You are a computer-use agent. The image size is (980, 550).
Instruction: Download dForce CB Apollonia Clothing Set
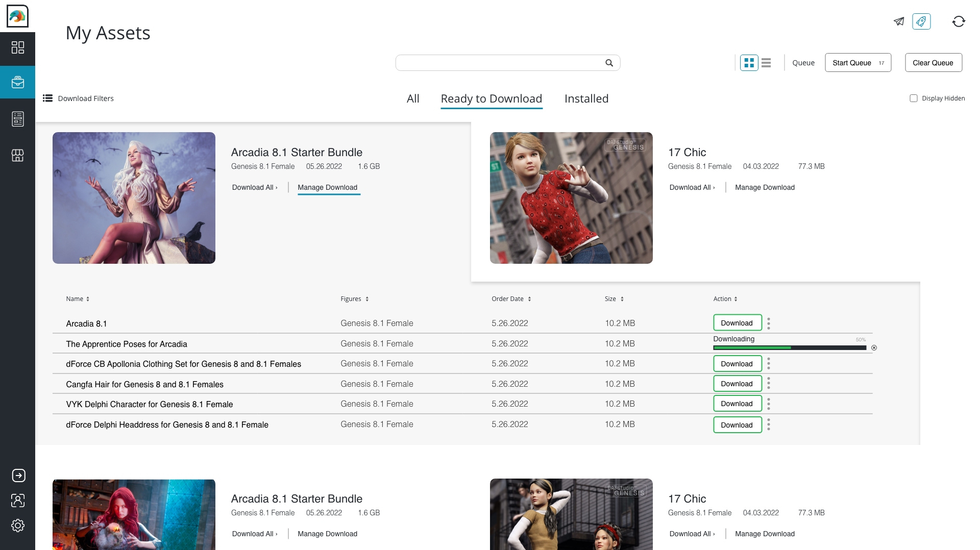pos(737,364)
